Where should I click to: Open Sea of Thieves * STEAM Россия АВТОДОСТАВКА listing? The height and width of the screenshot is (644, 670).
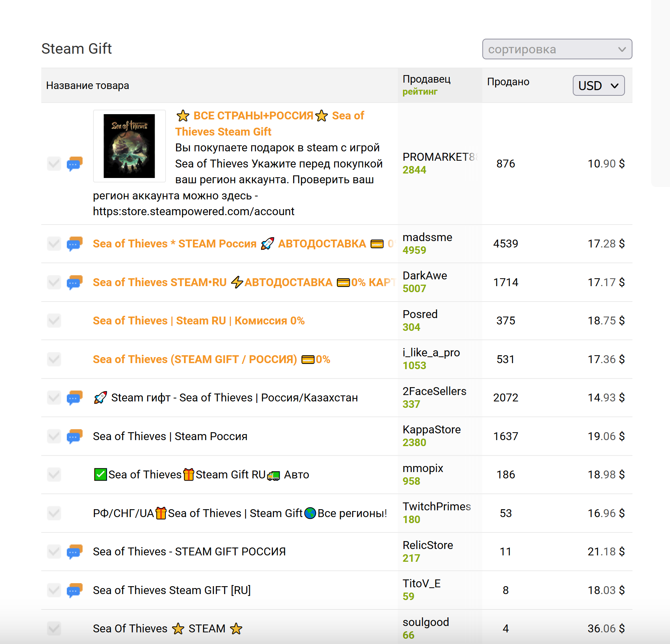pos(244,244)
